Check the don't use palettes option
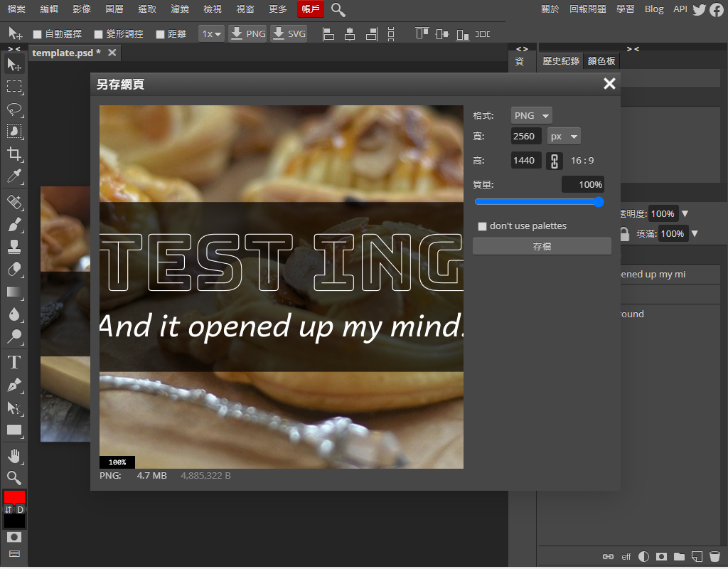 pyautogui.click(x=483, y=226)
